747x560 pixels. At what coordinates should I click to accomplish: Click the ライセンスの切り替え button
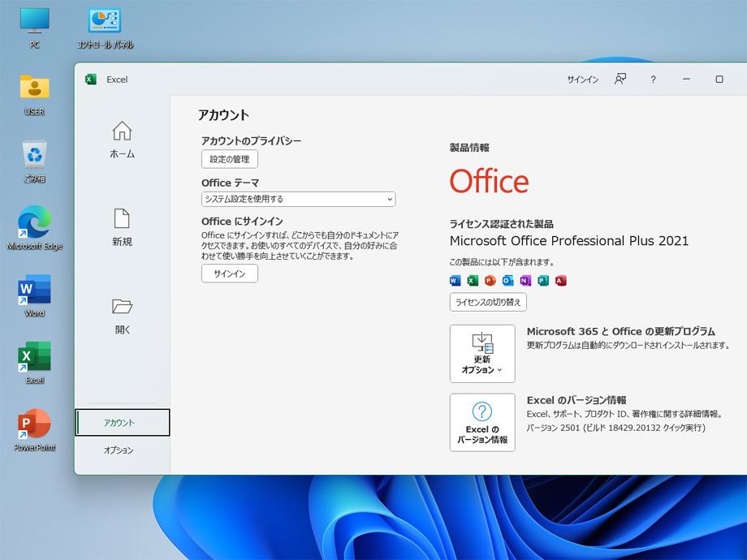(x=488, y=302)
